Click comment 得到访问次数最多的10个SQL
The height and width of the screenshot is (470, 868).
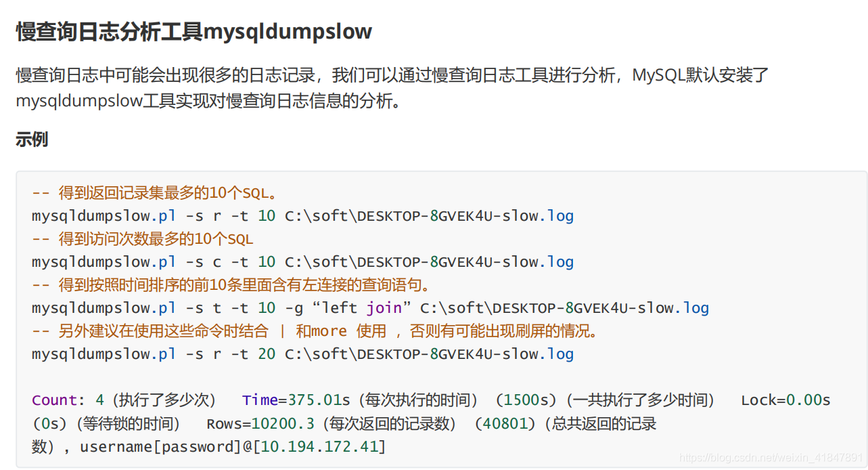coord(143,239)
